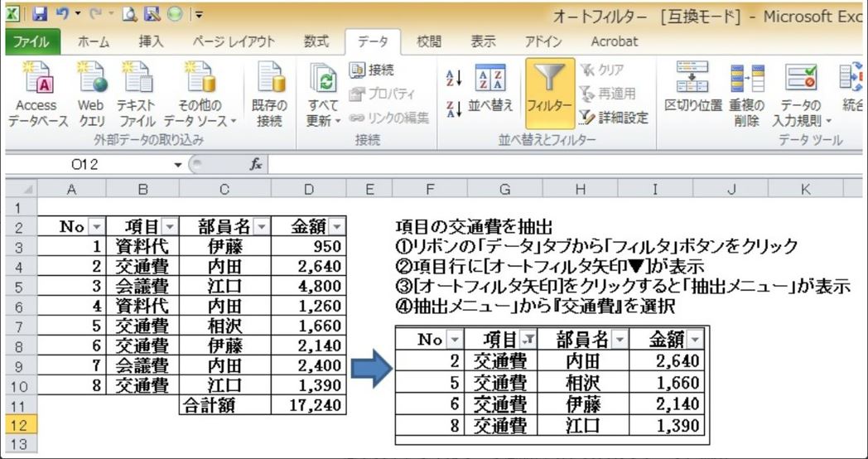
Task: Open the 金額 column filter dropdown
Action: (337, 227)
